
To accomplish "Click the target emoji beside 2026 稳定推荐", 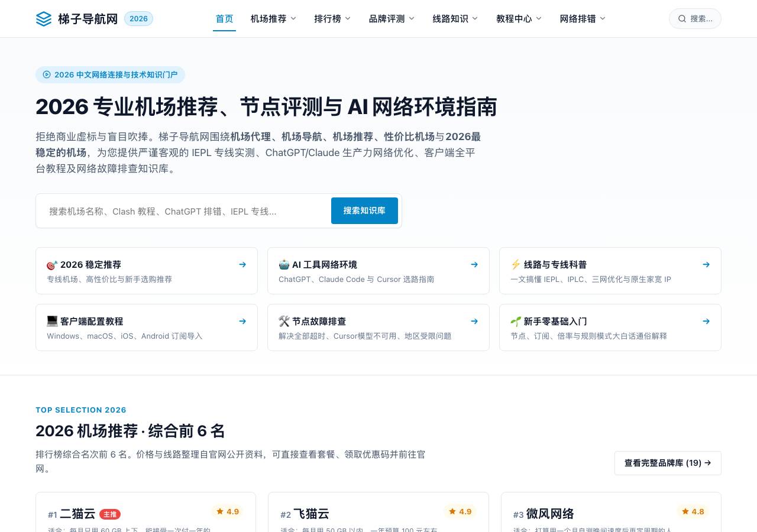I will point(52,265).
